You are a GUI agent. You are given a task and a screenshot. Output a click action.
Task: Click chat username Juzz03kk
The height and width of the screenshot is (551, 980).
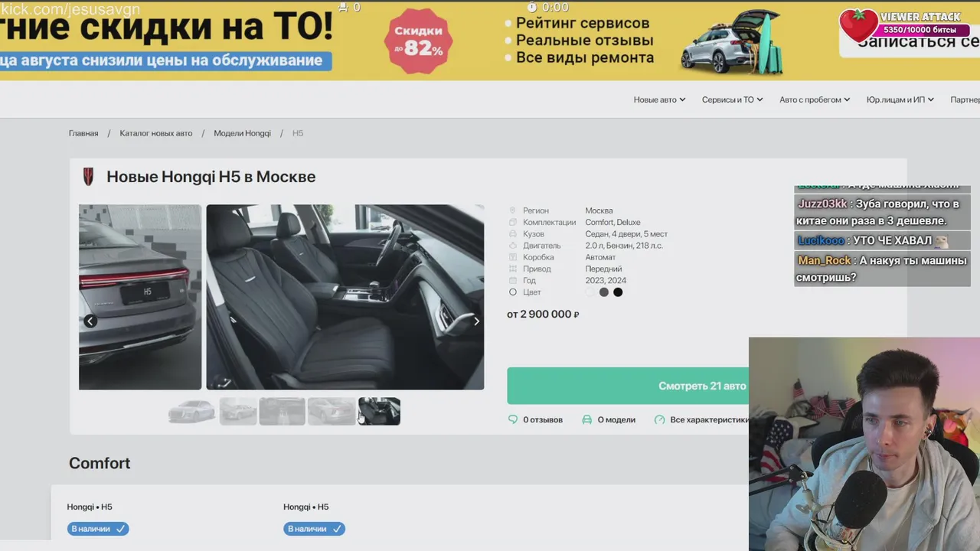[822, 204]
